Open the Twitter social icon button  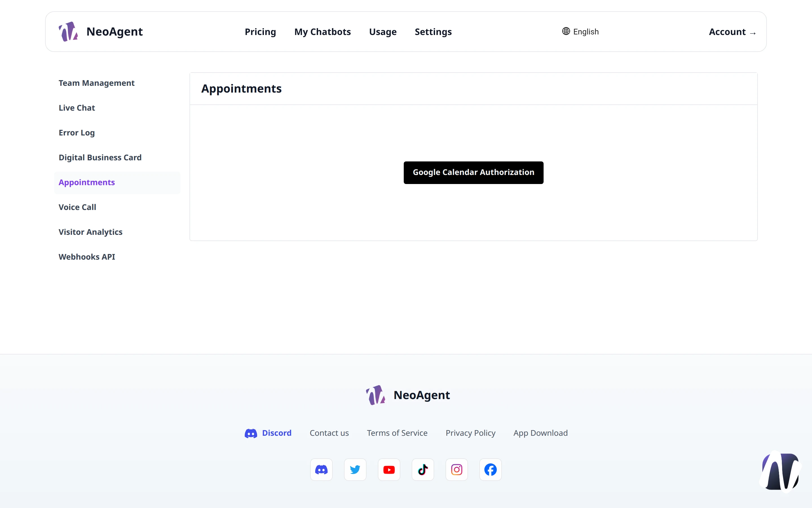point(355,469)
